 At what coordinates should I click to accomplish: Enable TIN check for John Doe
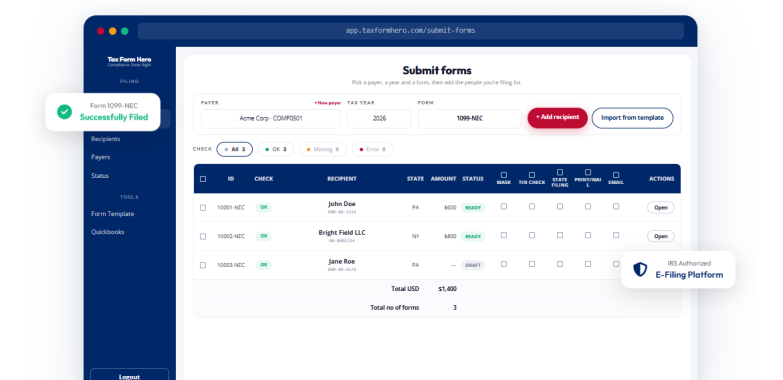[532, 206]
